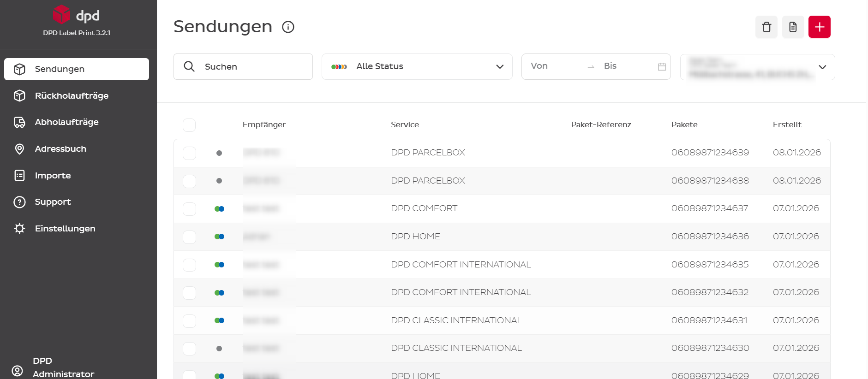868x379 pixels.
Task: Click status dots for parcel 06089871234632
Action: pos(219,293)
